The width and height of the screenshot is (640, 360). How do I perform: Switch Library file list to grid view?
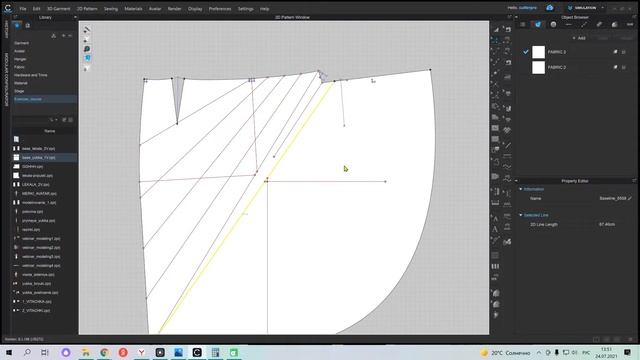click(70, 120)
